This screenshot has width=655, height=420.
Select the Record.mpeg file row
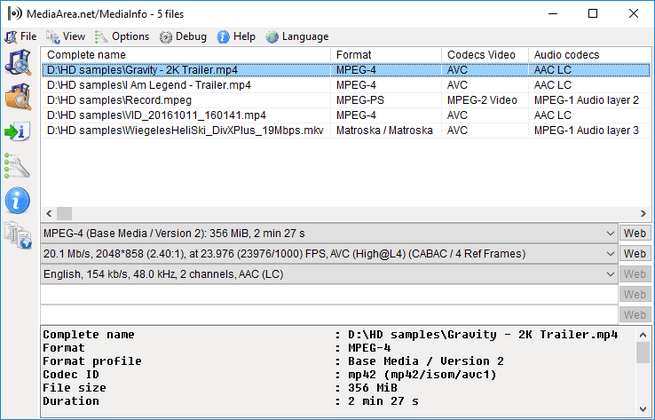[346, 100]
